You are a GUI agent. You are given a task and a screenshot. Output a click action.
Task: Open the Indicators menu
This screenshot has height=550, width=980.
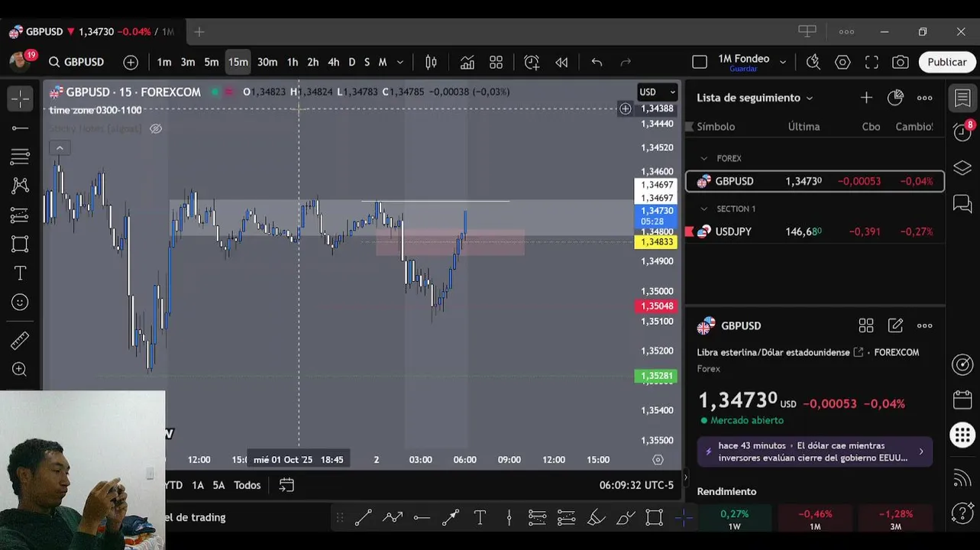(467, 62)
